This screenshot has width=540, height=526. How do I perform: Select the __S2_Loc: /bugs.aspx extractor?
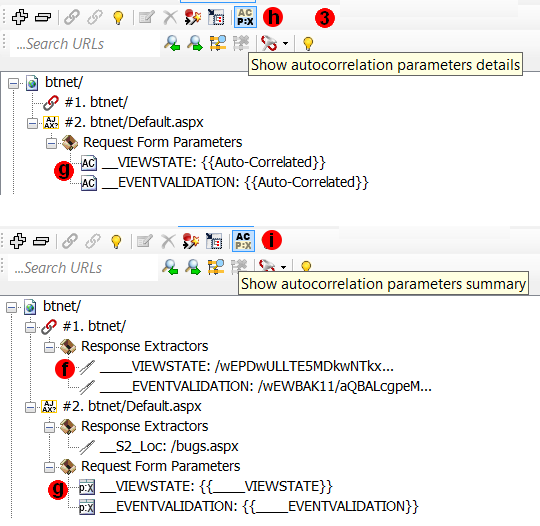pos(158,446)
